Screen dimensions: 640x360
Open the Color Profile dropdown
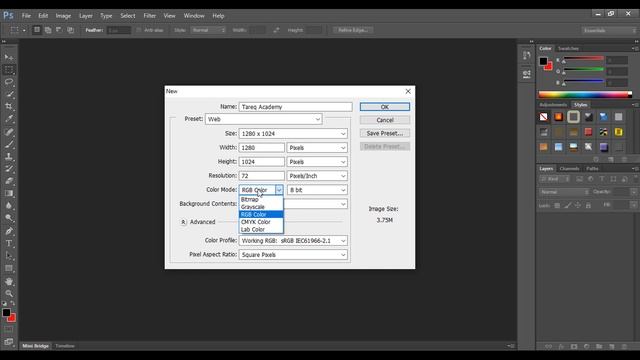click(293, 241)
